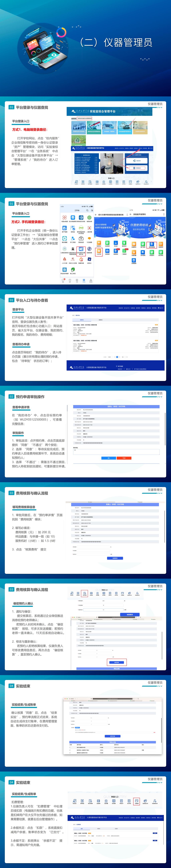171x868 pixels.
Task: Select the 业务系统 tab on 实验室综合管理平台
Action: click(x=74, y=119)
